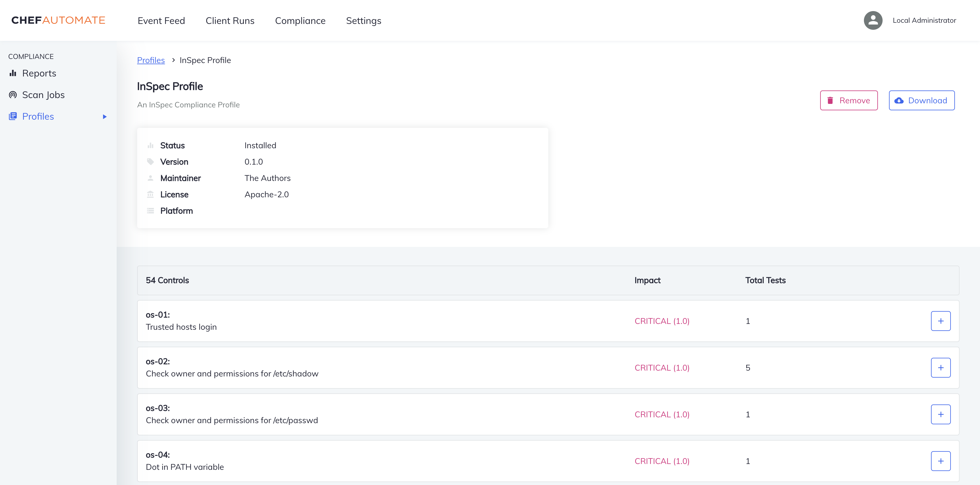
Task: Expand the Profiles sidebar arrow
Action: tap(105, 117)
